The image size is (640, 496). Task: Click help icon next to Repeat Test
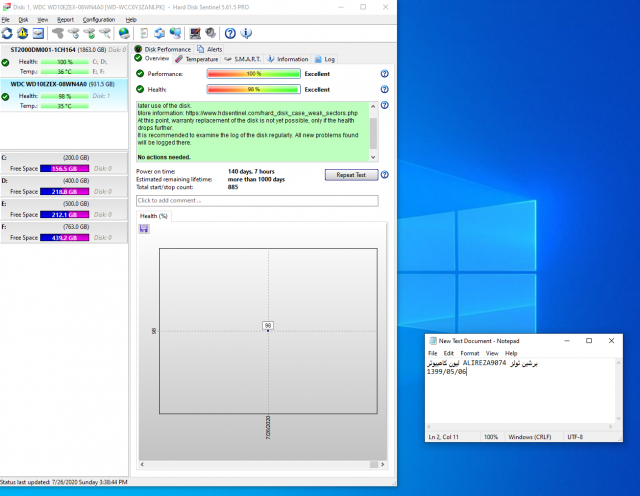tap(385, 175)
